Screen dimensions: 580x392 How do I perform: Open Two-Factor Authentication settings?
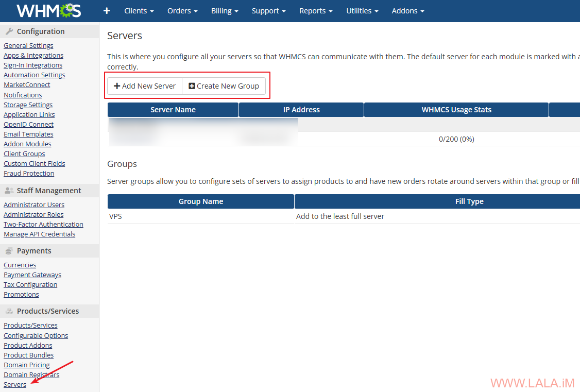[43, 225]
